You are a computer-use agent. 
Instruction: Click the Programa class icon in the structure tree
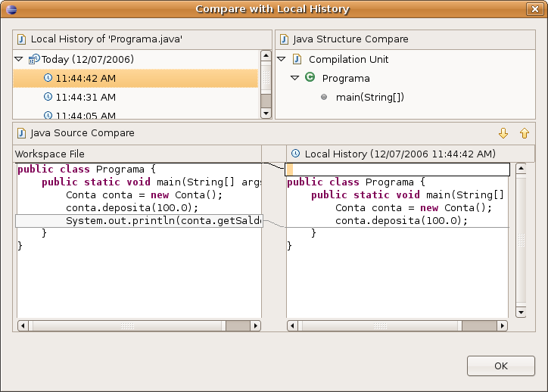pos(310,78)
